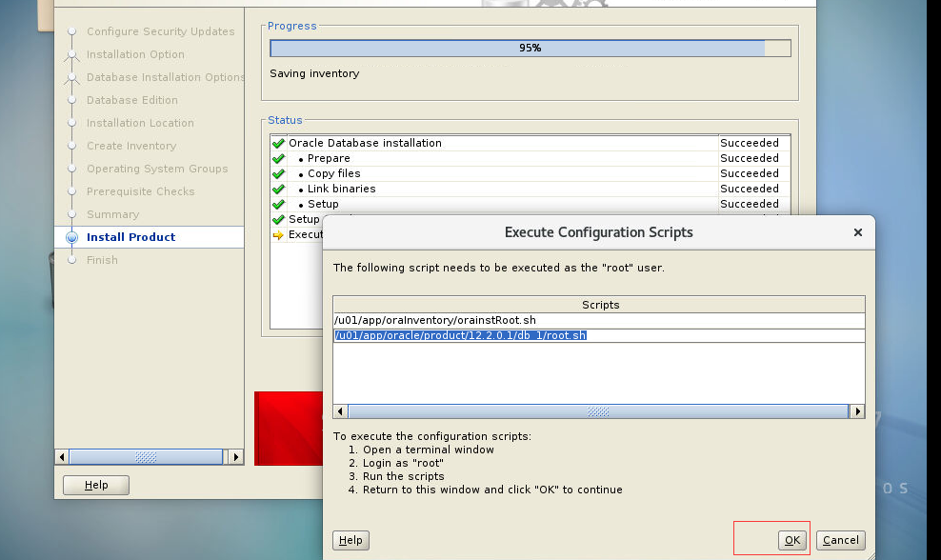Select Prepare status row
The image size is (941, 560).
(x=530, y=158)
